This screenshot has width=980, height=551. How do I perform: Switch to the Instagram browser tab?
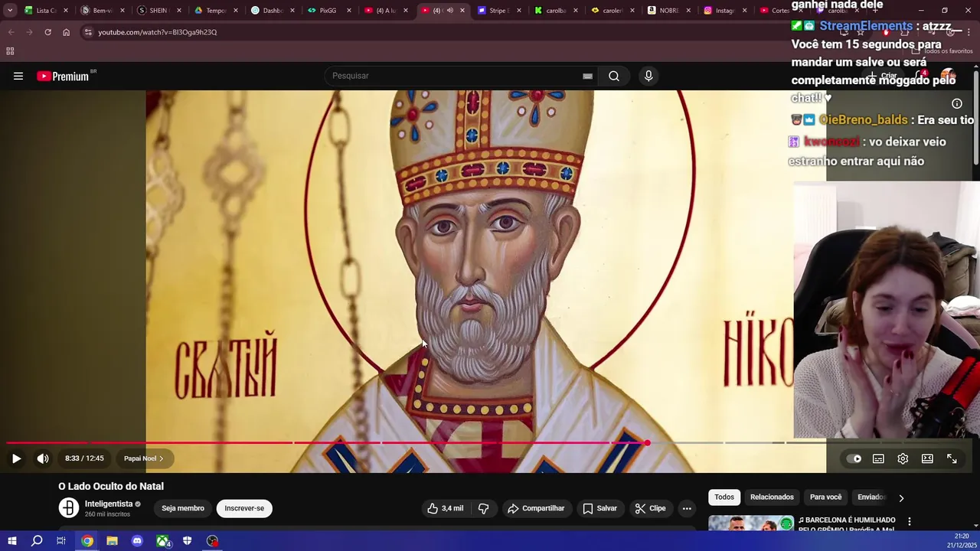pyautogui.click(x=726, y=11)
